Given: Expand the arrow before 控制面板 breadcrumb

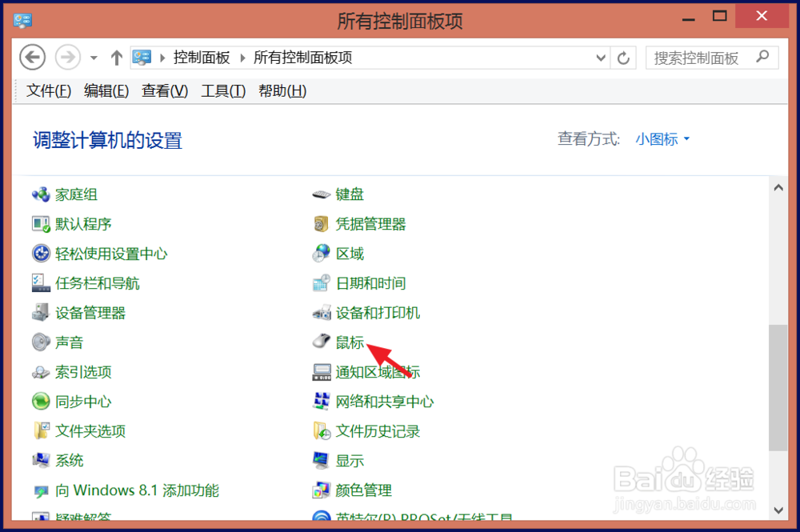Looking at the screenshot, I should point(162,58).
